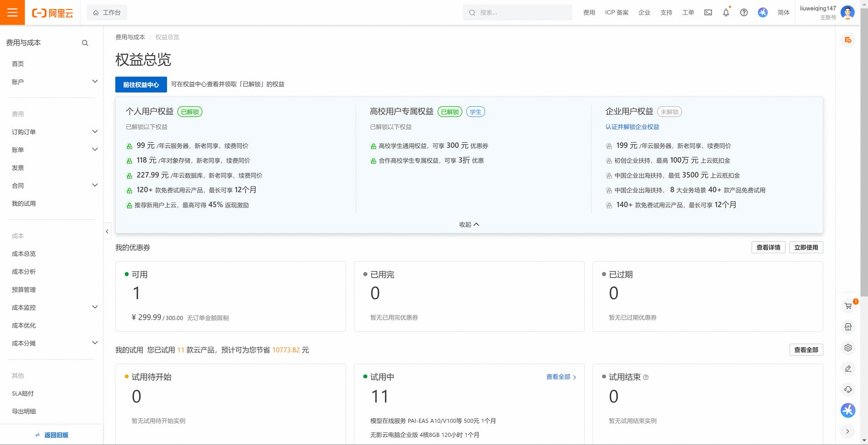
Task: Open the orange hamburger menu
Action: pos(12,12)
